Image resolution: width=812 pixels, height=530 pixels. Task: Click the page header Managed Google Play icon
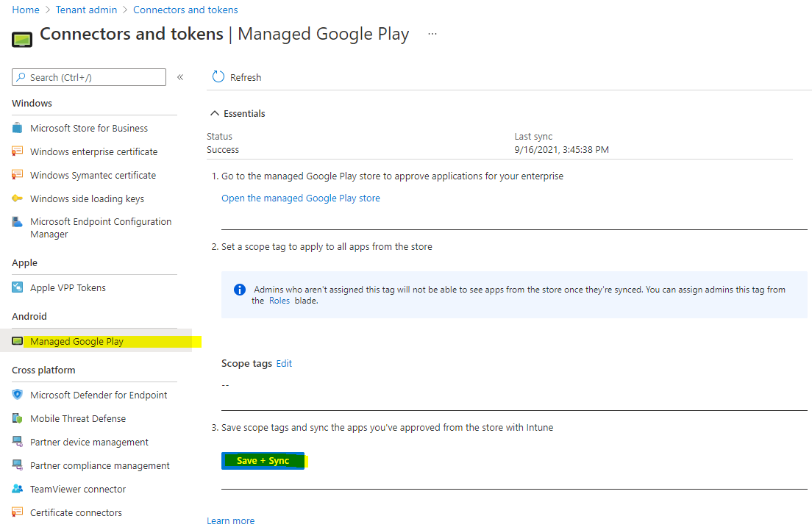pos(22,40)
